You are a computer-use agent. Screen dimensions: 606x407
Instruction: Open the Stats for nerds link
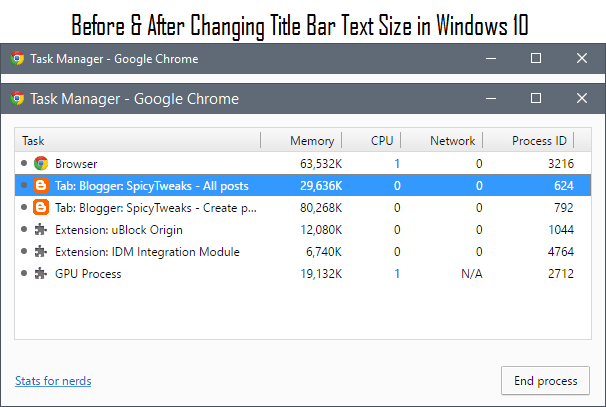coord(53,381)
